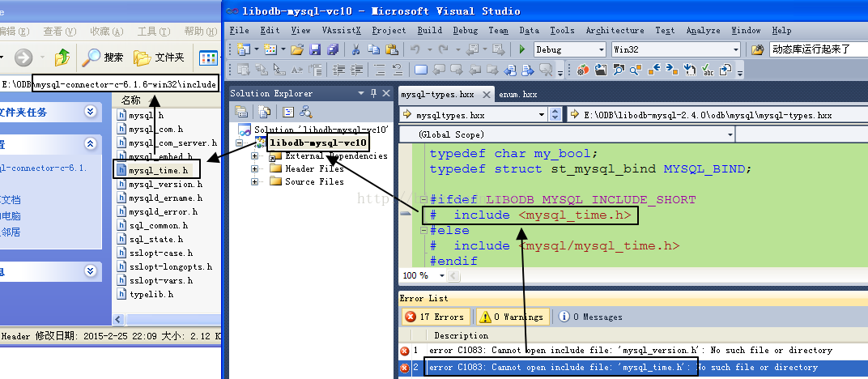Open the Win32 platform dropdown

tap(736, 49)
